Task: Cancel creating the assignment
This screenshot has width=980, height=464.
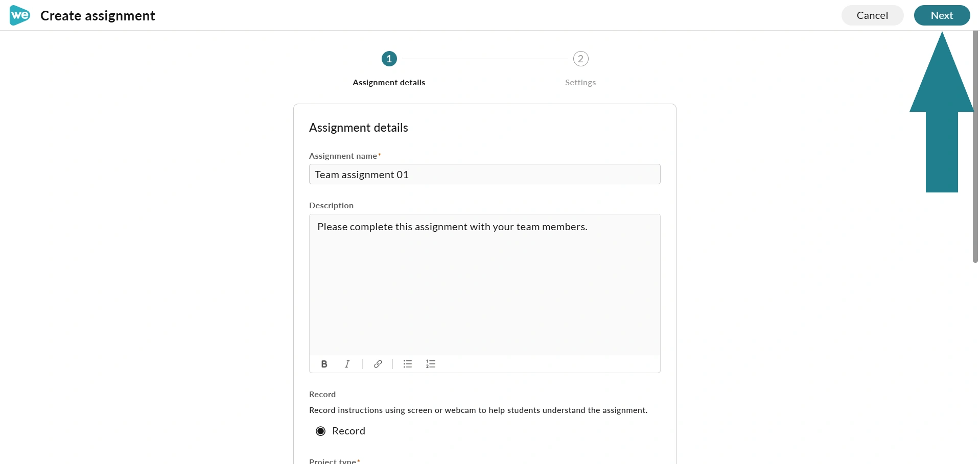Action: click(x=872, y=15)
